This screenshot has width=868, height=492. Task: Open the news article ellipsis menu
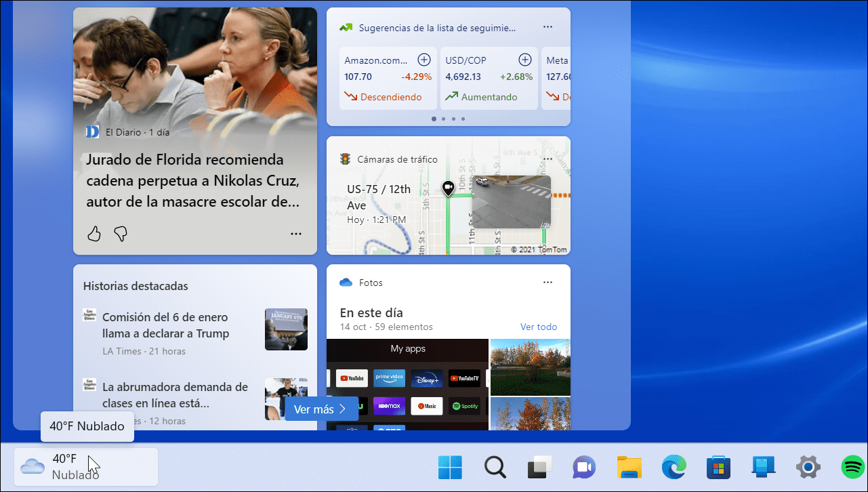[296, 233]
